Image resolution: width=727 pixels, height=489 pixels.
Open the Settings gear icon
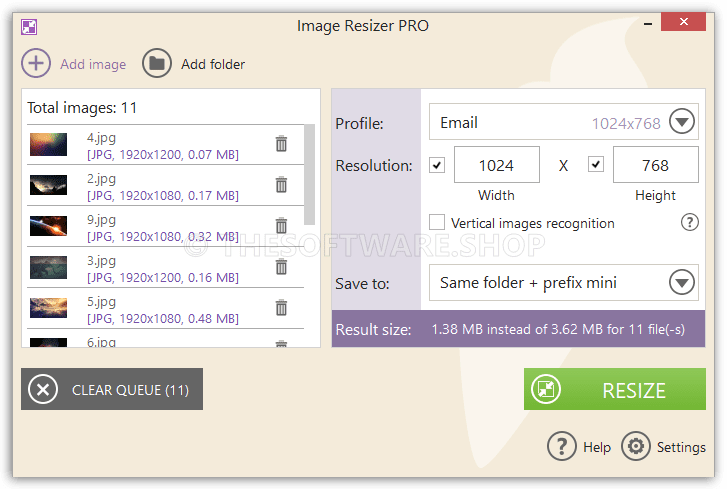pyautogui.click(x=636, y=446)
